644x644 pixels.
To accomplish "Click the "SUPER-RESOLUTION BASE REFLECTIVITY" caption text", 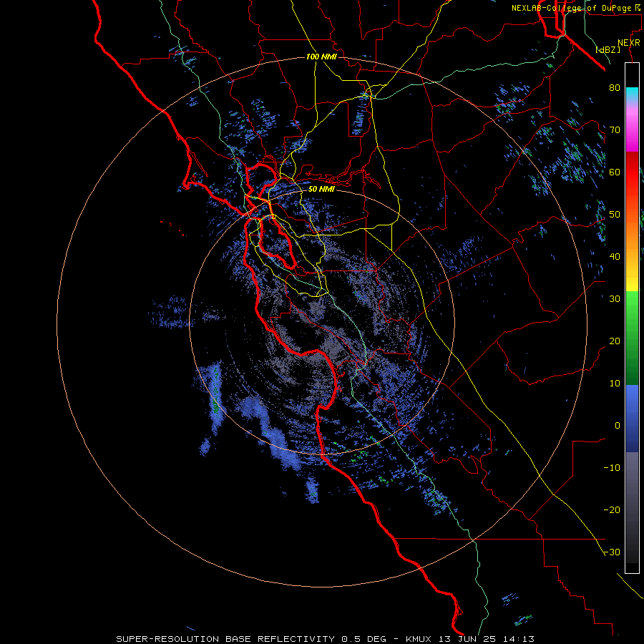I will tap(225, 639).
